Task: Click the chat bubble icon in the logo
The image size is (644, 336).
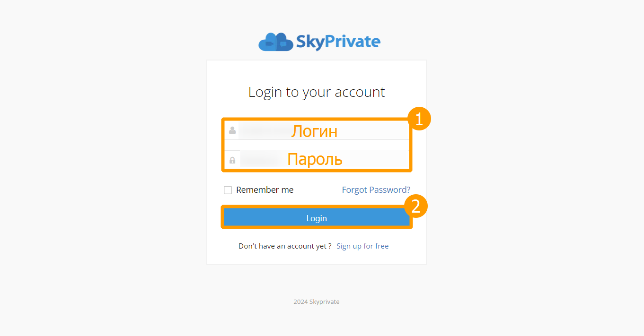Action: point(283,44)
